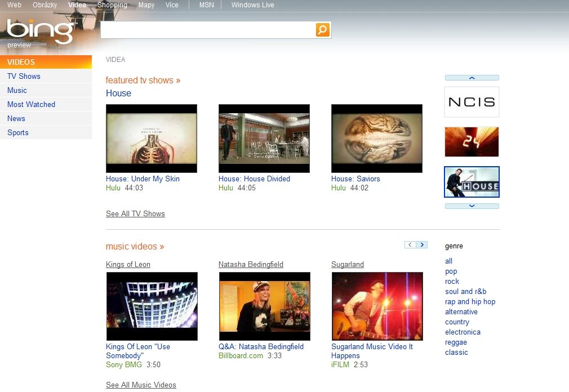Click Sugarland artist link

point(348,264)
